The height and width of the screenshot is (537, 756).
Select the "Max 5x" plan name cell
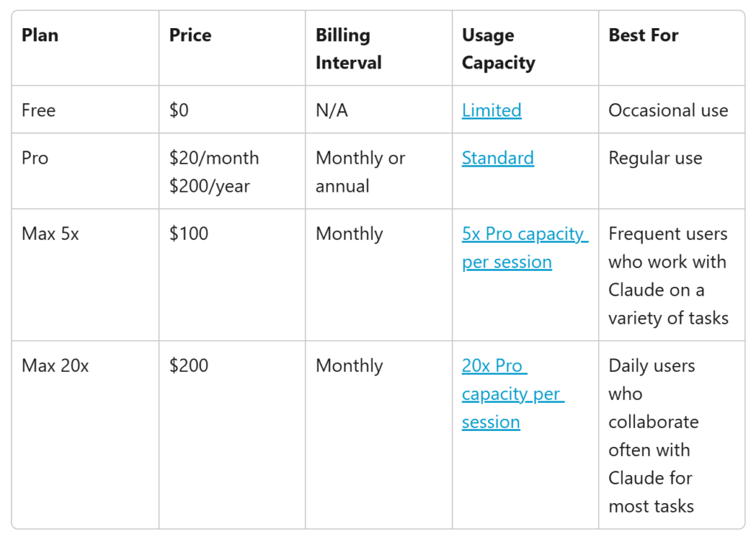pos(50,235)
